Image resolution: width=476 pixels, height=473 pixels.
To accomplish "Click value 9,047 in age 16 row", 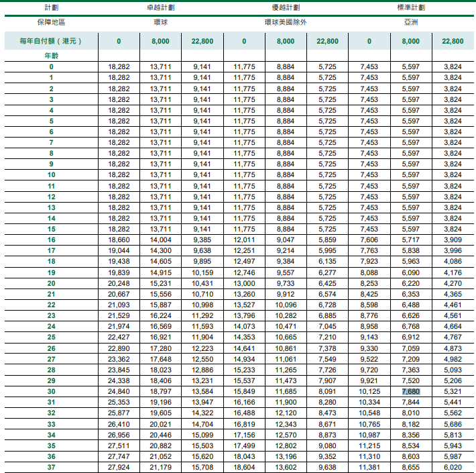I will [x=286, y=240].
